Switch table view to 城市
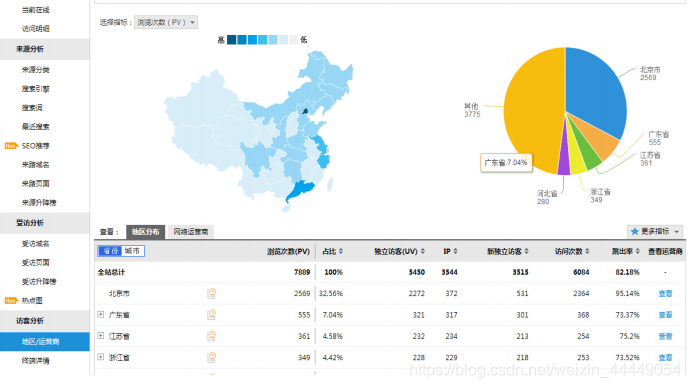 [132, 251]
